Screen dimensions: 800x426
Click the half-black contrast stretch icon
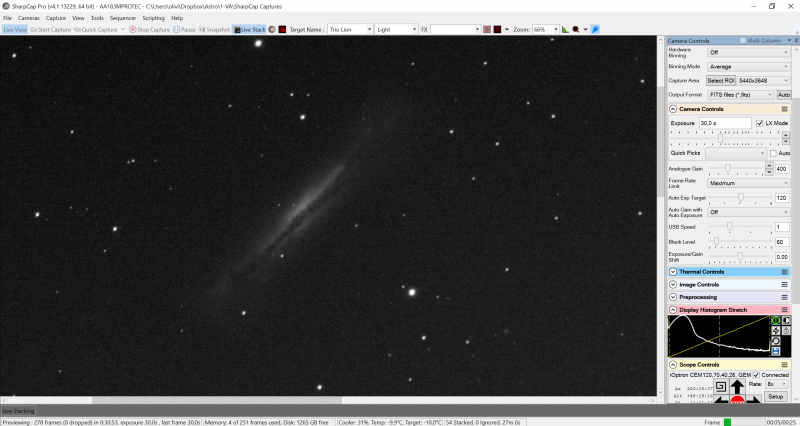point(786,320)
